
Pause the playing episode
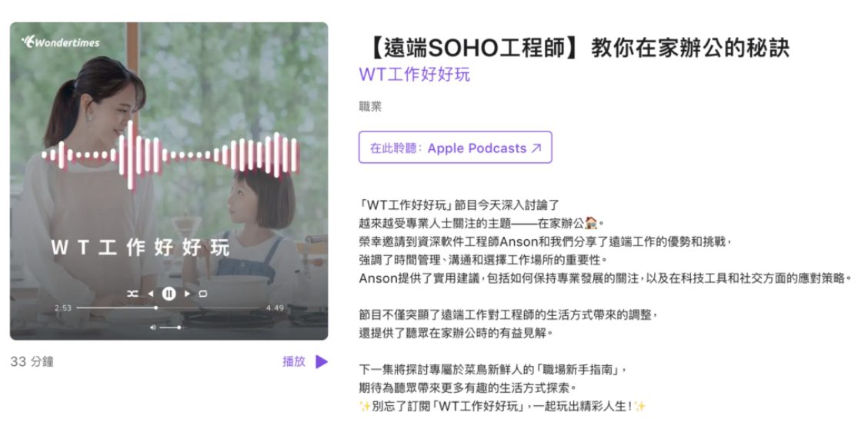tap(169, 294)
